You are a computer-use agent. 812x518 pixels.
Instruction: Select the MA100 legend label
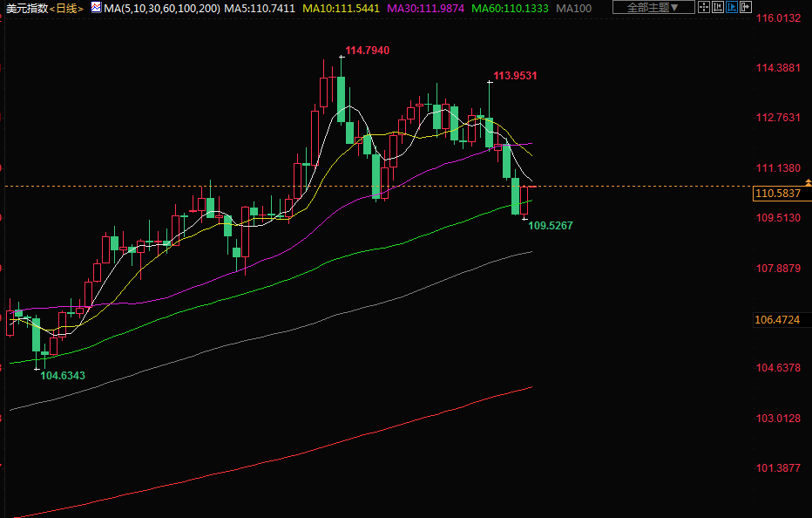(574, 8)
